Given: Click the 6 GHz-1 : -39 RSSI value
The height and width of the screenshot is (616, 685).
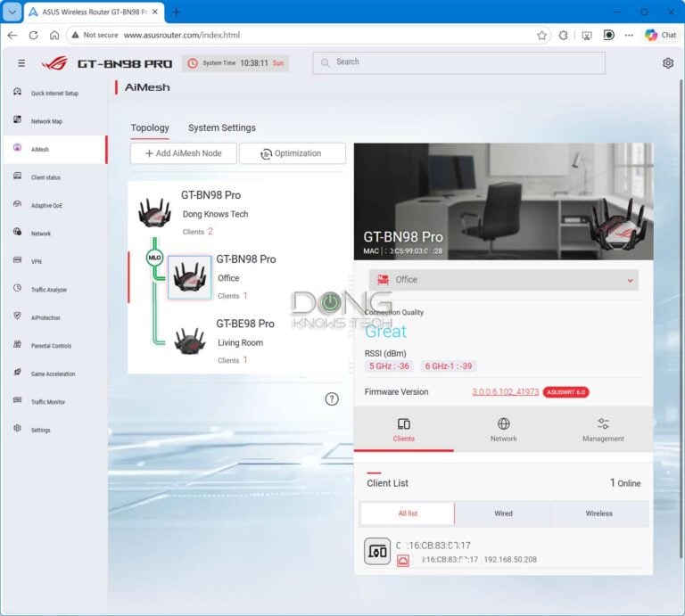Looking at the screenshot, I should [x=449, y=365].
